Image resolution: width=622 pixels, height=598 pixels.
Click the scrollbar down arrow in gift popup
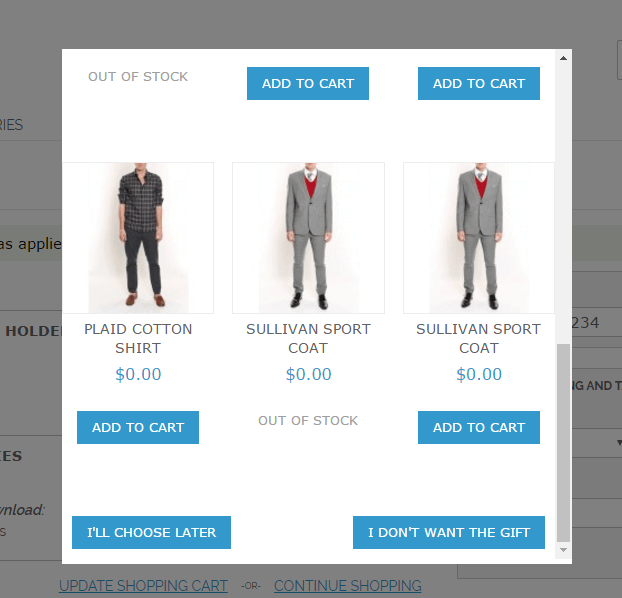(563, 550)
